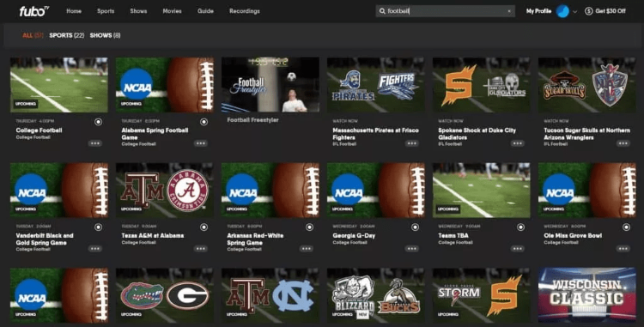The width and height of the screenshot is (644, 327).
Task: Open Spokane Shock vs Gladiators thumbnail
Action: [482, 84]
